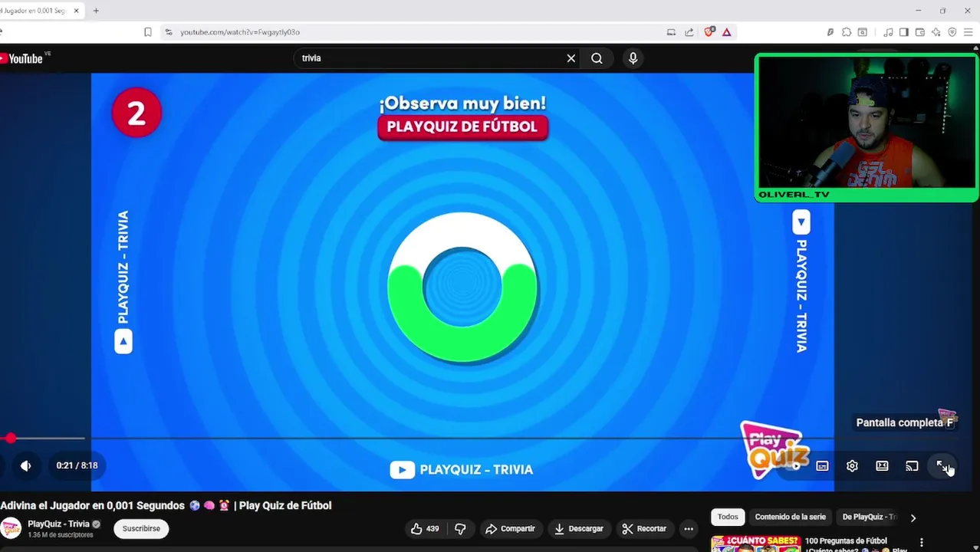Run search with the magnifier button
The height and width of the screenshot is (552, 980).
(x=597, y=58)
